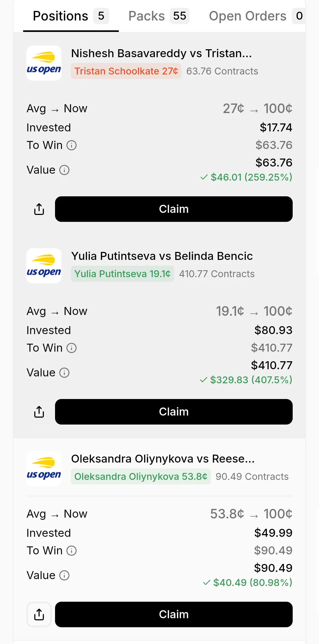
Task: Share the Putintseva vs Bencic position
Action: pyautogui.click(x=39, y=412)
